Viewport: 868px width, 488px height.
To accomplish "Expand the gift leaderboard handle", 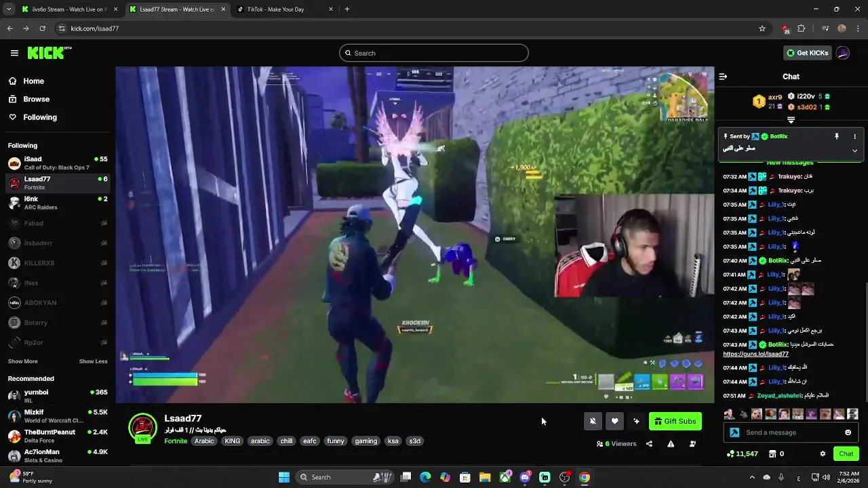I will click(x=791, y=120).
